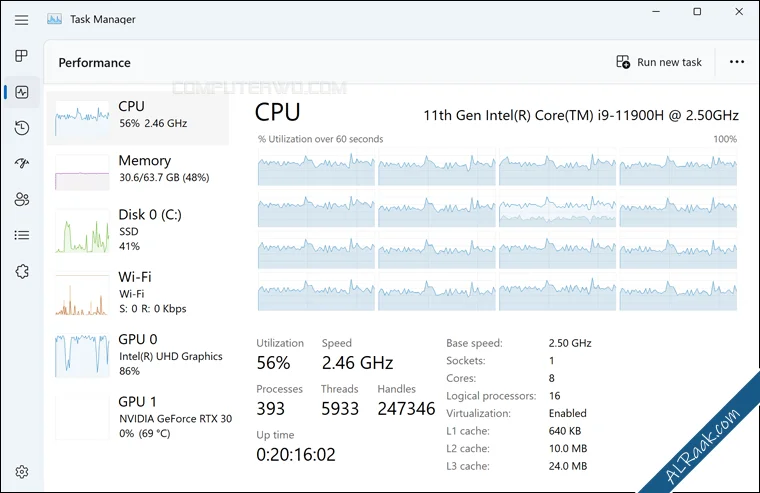This screenshot has height=493, width=760.
Task: Click the Task Manager app icon in title bar
Action: 54,19
